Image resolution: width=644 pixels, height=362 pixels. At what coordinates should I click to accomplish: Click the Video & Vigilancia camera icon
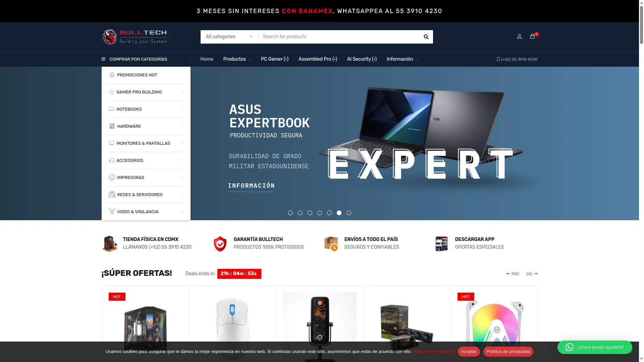112,212
